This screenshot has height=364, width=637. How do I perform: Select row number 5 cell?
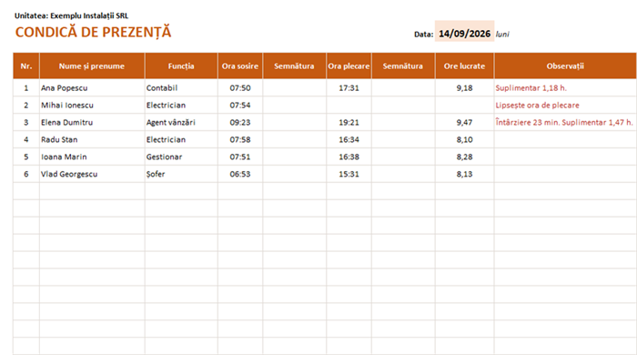click(26, 157)
